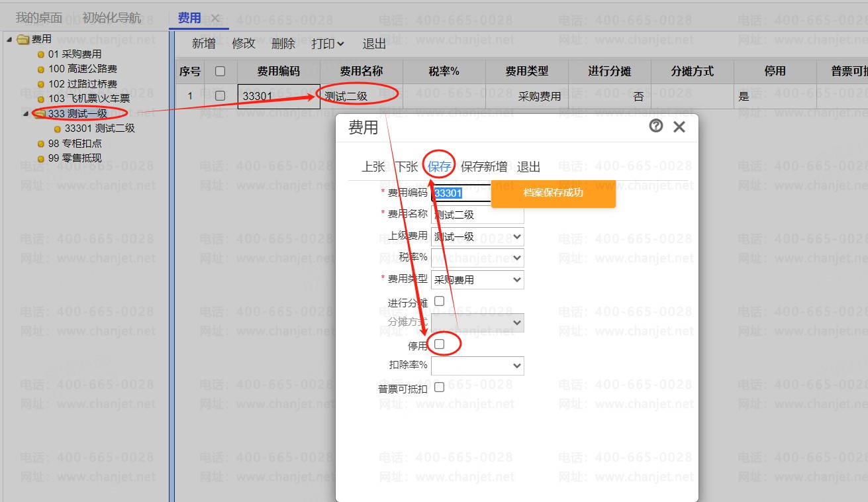The image size is (868, 502).
Task: Open the 费用类型 dropdown
Action: [477, 279]
